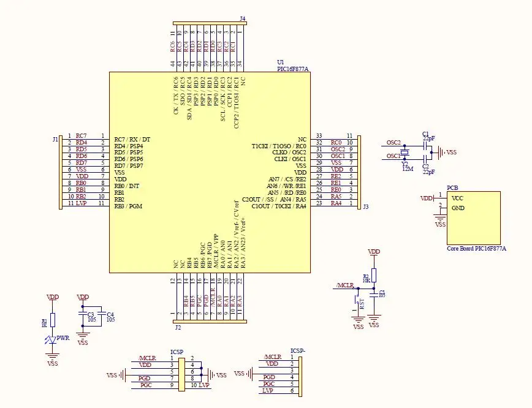Select the Y2 12M crystal symbol
The image size is (532, 408).
coord(405,153)
